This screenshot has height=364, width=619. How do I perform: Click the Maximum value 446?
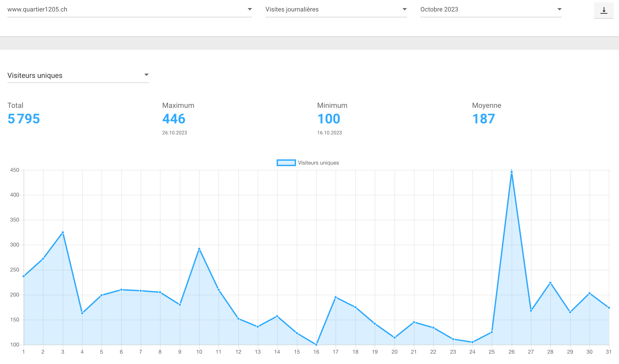click(x=174, y=119)
